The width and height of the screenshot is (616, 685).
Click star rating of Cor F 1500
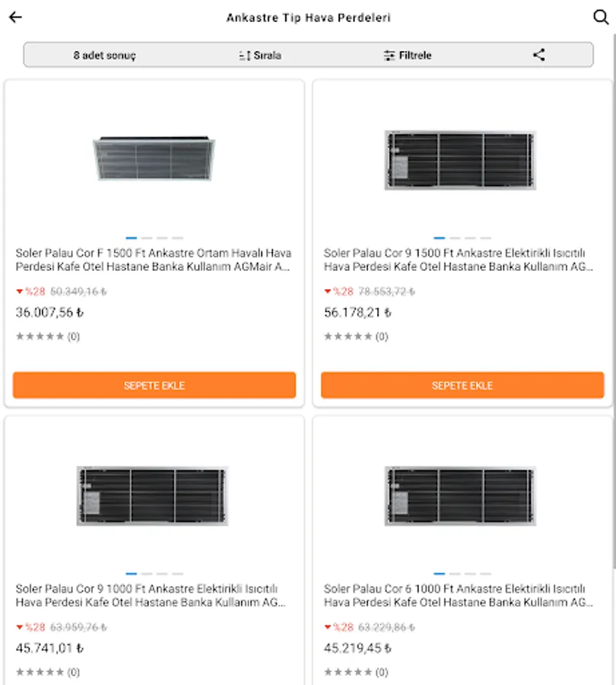coord(47,336)
